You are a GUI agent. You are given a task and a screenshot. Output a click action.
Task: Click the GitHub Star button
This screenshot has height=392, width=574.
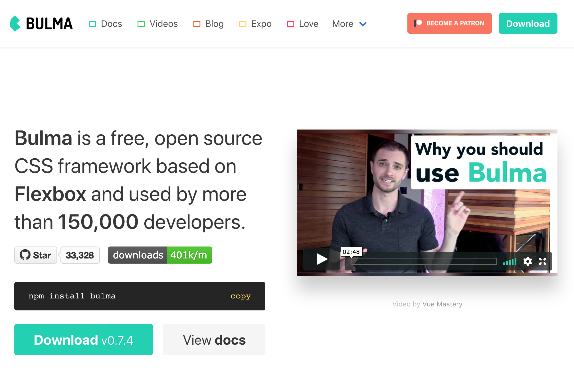coord(36,255)
